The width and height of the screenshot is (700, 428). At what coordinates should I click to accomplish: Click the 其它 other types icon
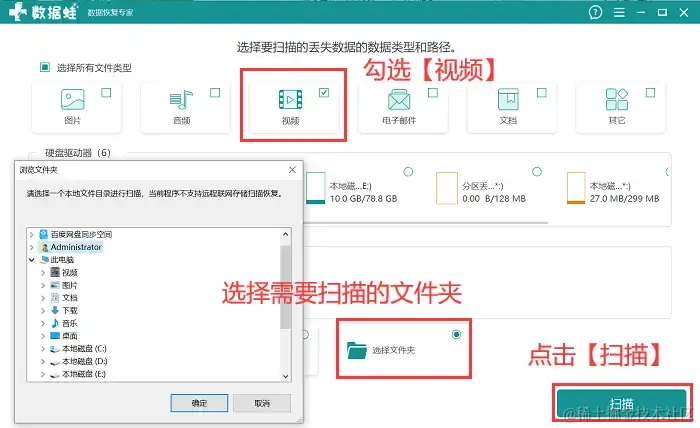click(x=617, y=100)
